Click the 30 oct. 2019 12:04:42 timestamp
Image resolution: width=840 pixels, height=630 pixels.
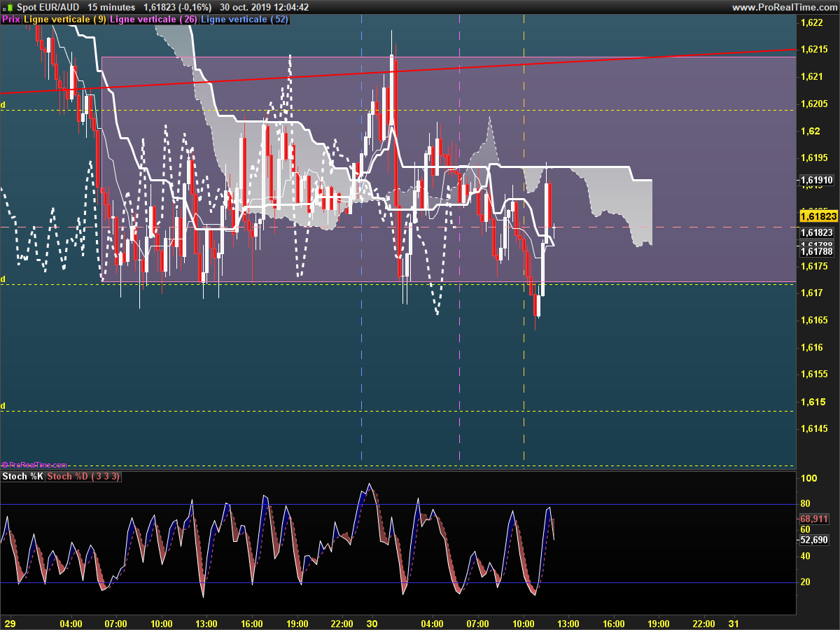[264, 7]
